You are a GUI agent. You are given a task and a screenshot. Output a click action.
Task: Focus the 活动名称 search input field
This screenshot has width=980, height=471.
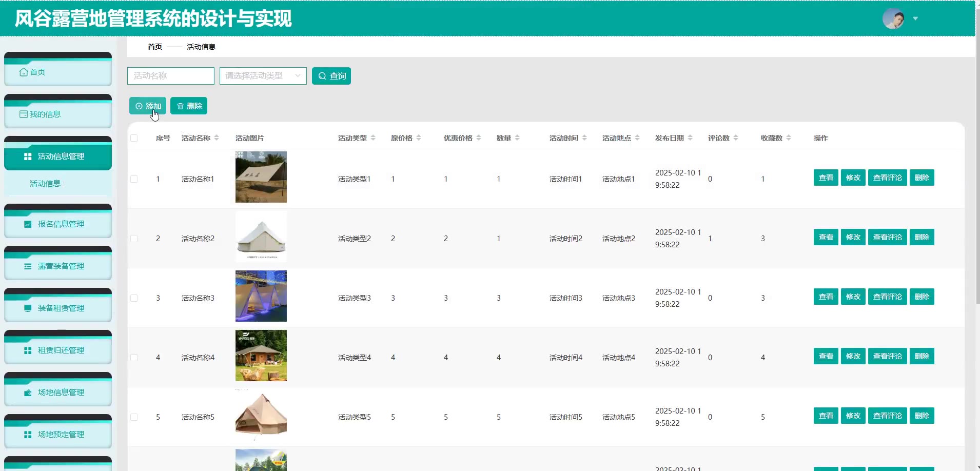point(170,76)
